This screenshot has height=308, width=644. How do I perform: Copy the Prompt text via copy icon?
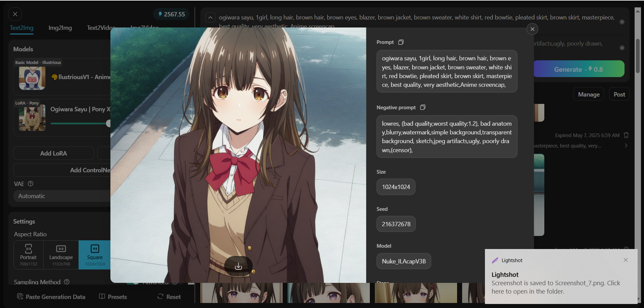pyautogui.click(x=401, y=42)
